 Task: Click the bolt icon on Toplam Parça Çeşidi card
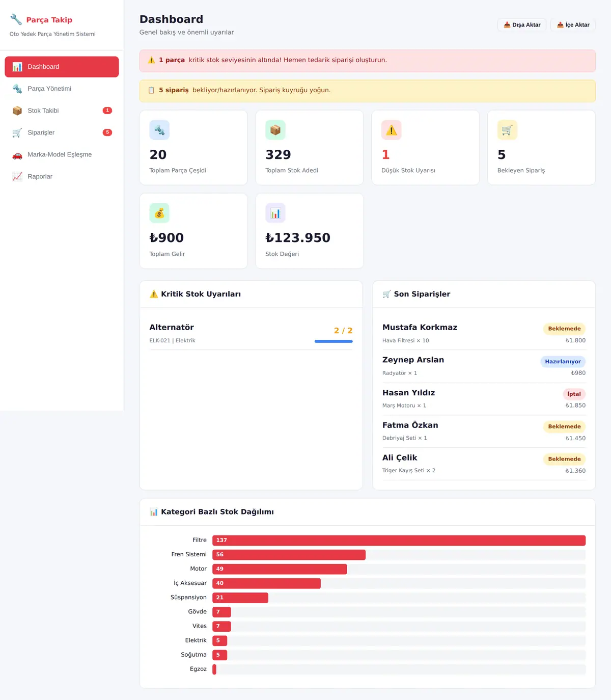(159, 130)
